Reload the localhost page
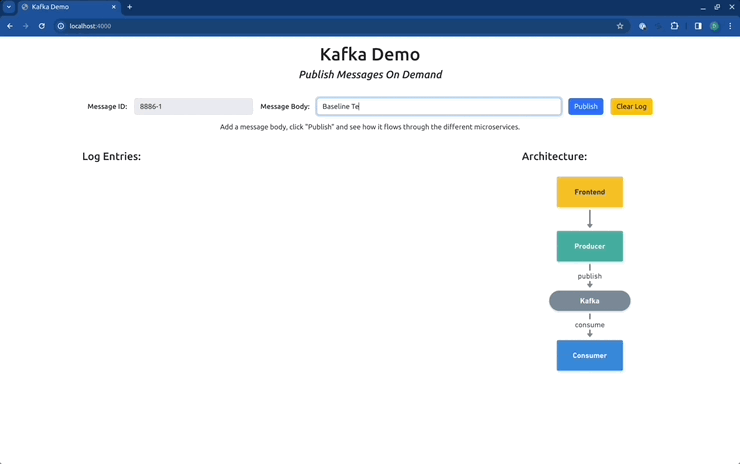The width and height of the screenshot is (740, 464). click(x=42, y=26)
